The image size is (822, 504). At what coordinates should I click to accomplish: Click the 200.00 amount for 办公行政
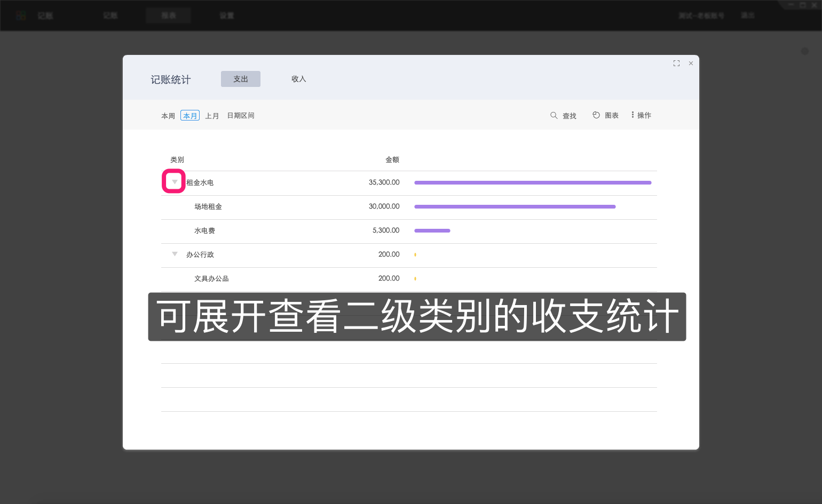coord(389,254)
